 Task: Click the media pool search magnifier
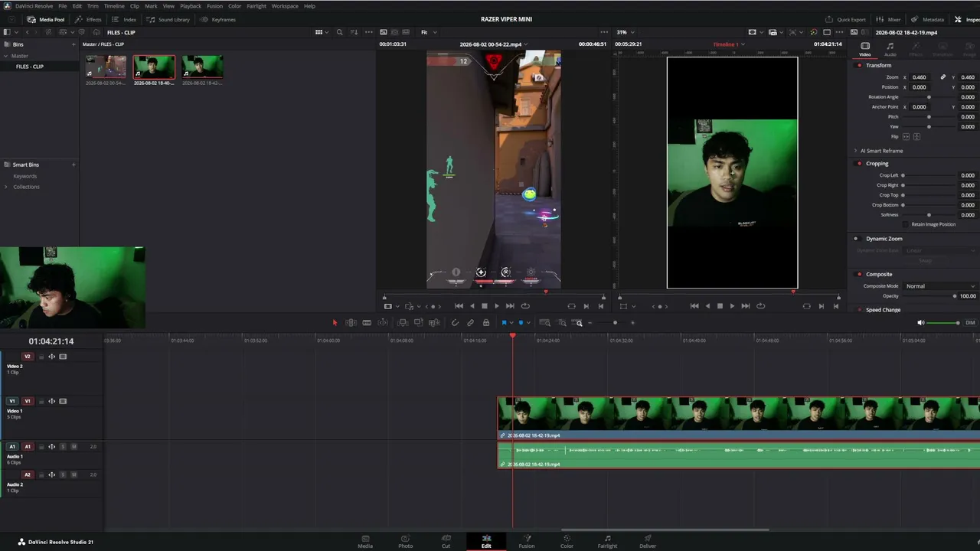[339, 32]
